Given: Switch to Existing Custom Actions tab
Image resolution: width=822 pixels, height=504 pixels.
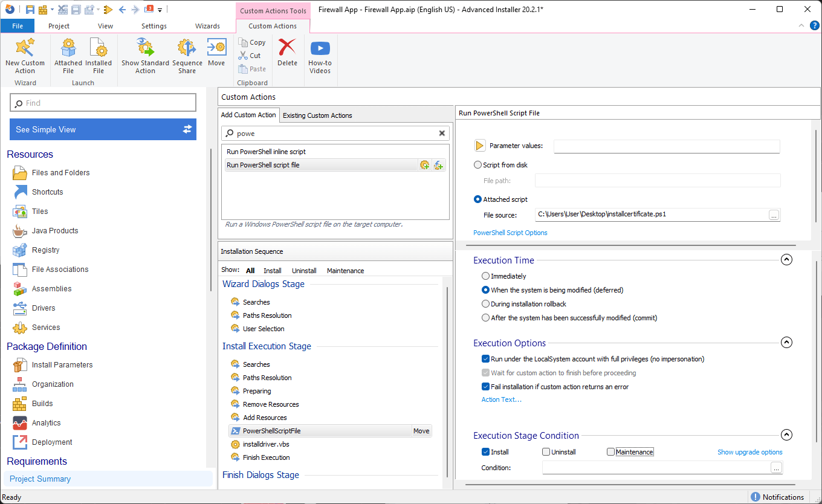Looking at the screenshot, I should pos(317,115).
